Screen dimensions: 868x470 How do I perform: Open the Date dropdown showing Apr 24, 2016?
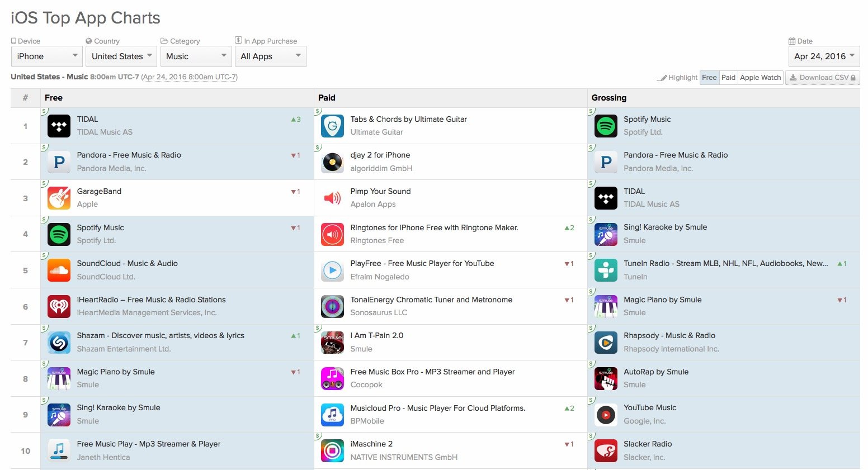pyautogui.click(x=824, y=56)
